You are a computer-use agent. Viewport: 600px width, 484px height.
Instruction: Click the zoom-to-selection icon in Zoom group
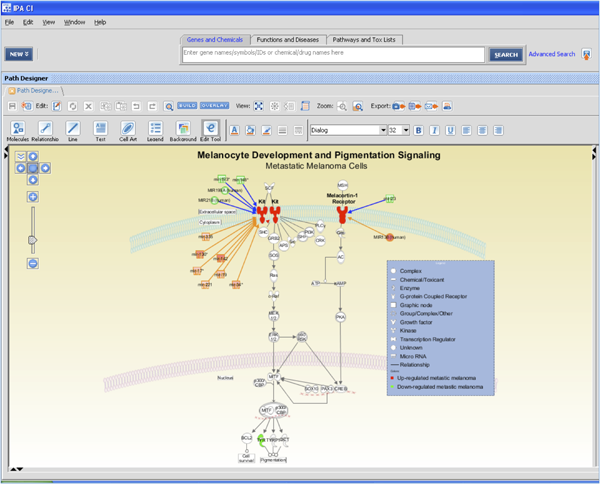358,106
